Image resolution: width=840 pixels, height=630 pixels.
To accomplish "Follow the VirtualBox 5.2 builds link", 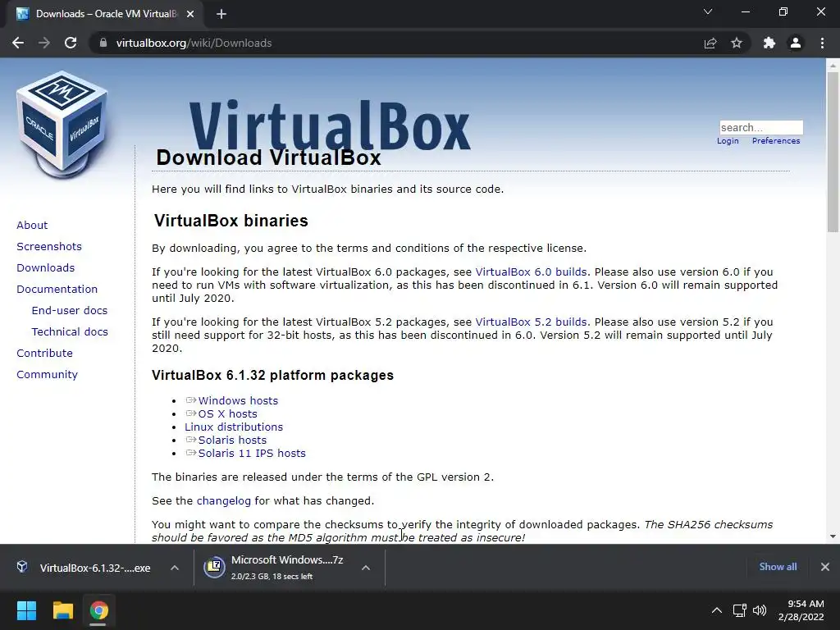I will [531, 322].
